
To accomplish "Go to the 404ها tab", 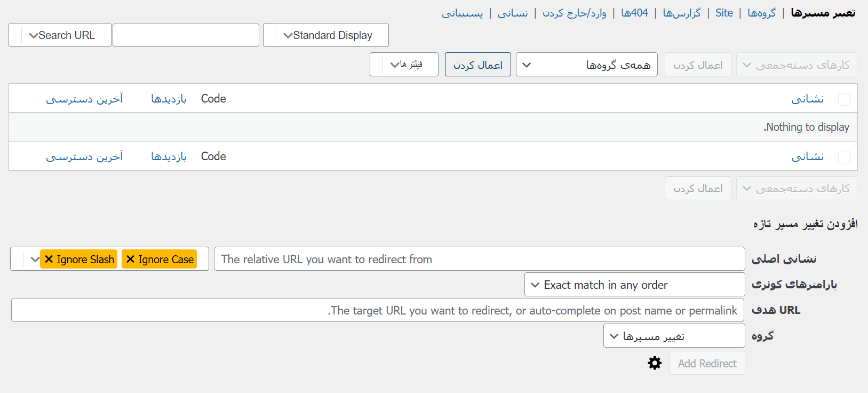I will click(634, 13).
